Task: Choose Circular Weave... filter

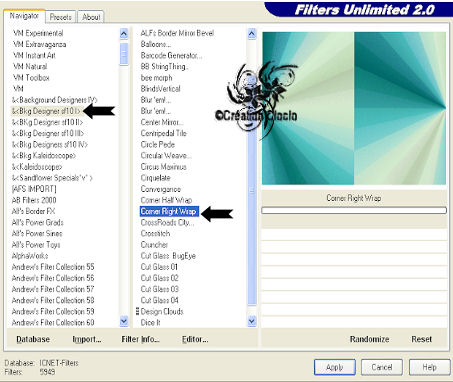Action: click(x=166, y=156)
